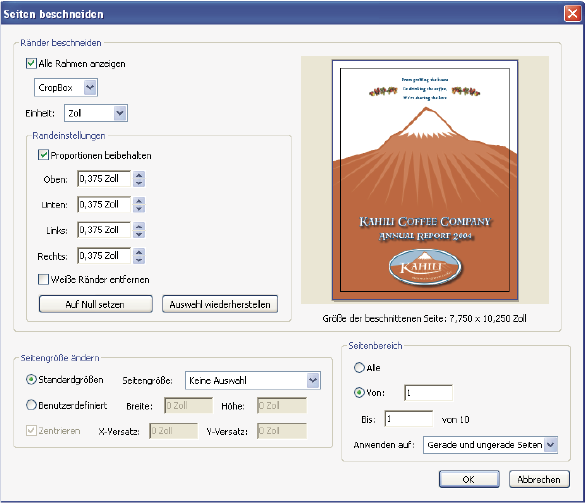This screenshot has width=585, height=503.
Task: Decrease the Rechts margin with down arrow
Action: (139, 260)
